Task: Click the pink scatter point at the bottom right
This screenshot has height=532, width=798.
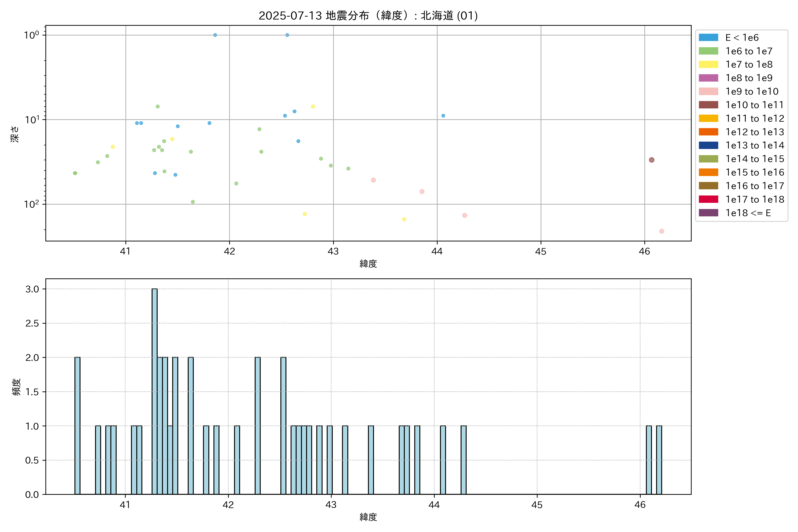Action: coord(662,231)
